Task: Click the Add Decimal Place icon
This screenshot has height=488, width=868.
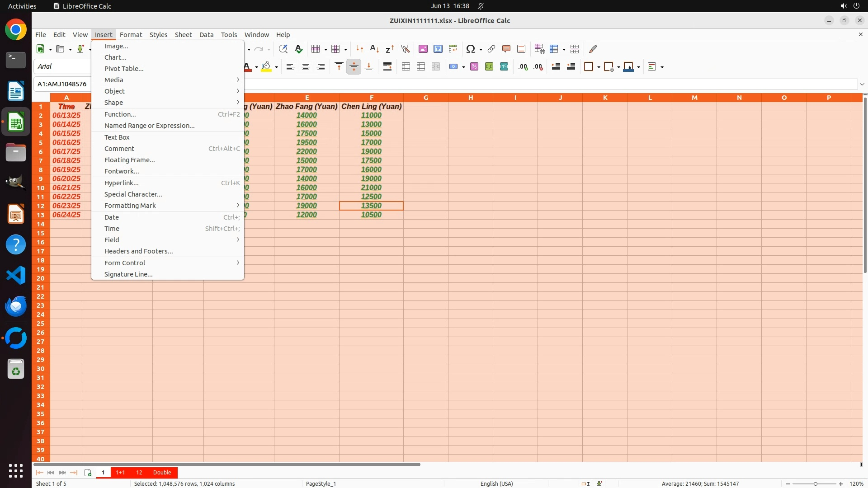Action: (x=523, y=66)
